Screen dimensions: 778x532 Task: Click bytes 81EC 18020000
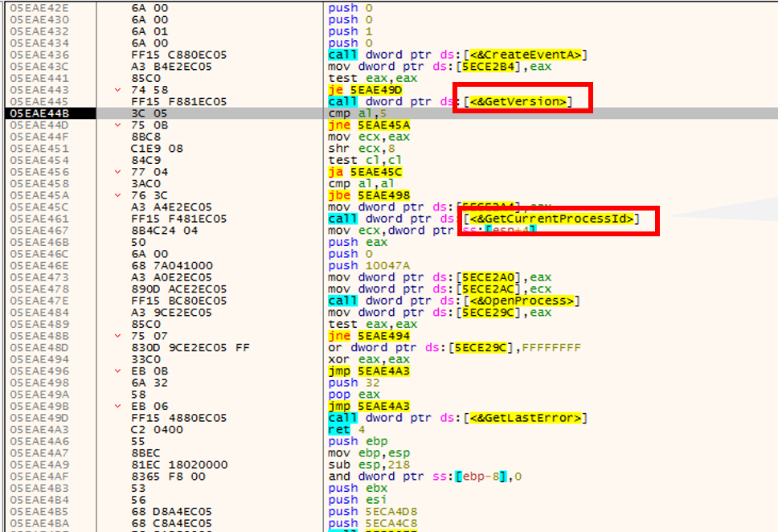pos(179,465)
